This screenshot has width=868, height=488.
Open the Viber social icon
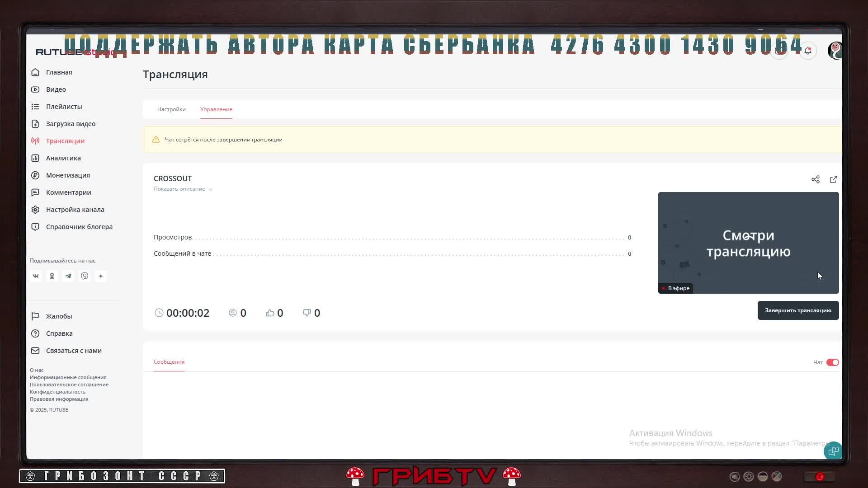coord(85,276)
